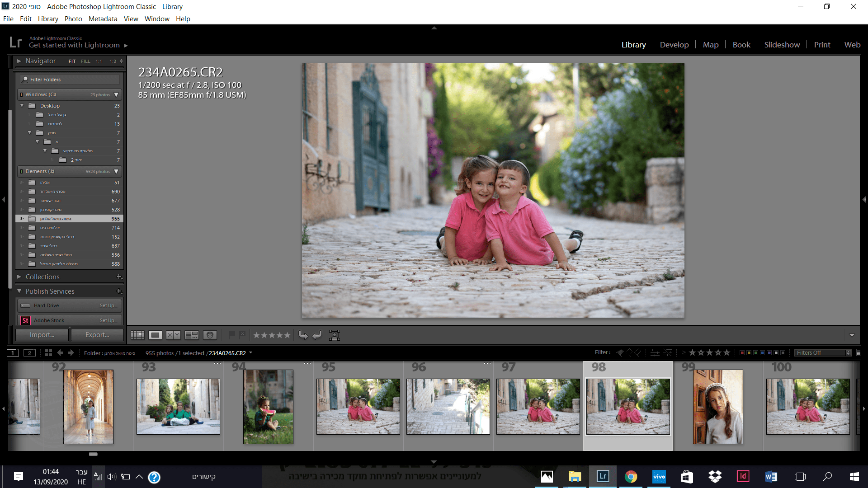Open the Metadata menu
Screen dimensions: 868x488
[103, 19]
